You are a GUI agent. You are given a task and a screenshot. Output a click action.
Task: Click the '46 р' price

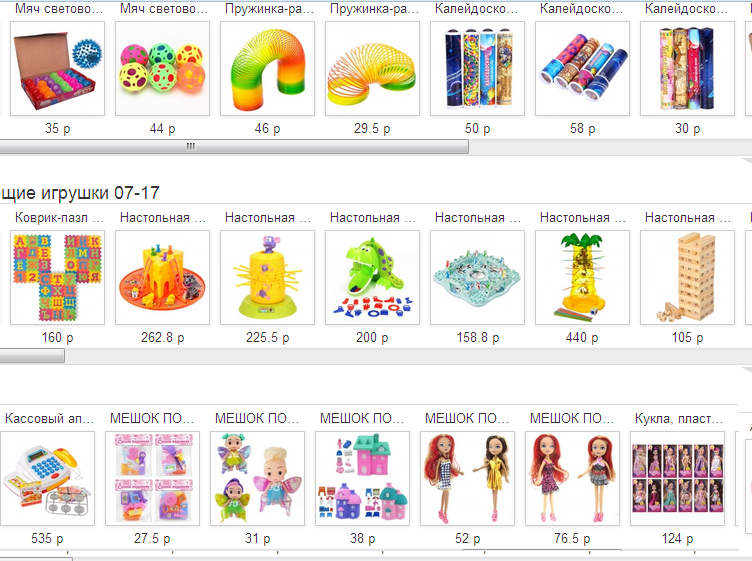point(268,129)
